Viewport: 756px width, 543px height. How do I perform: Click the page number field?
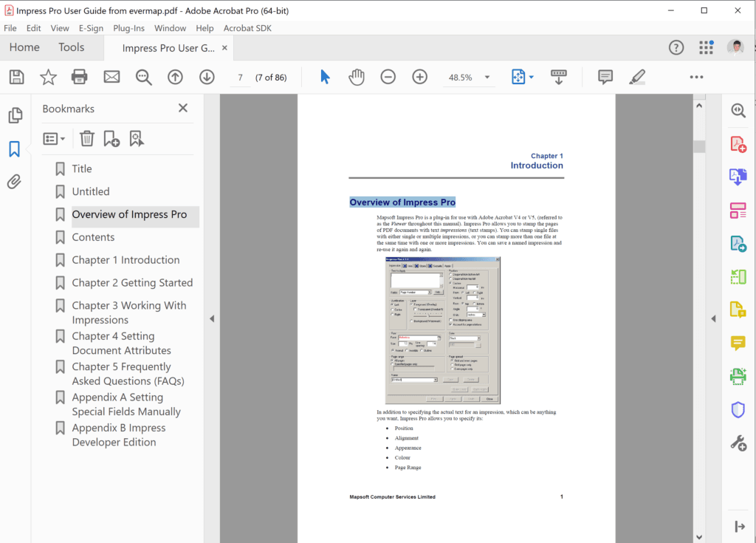[x=240, y=76]
